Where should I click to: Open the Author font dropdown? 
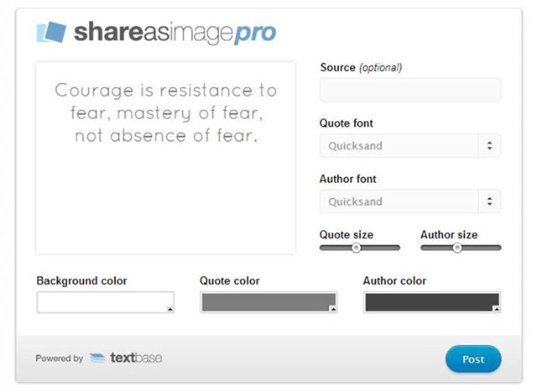point(409,201)
